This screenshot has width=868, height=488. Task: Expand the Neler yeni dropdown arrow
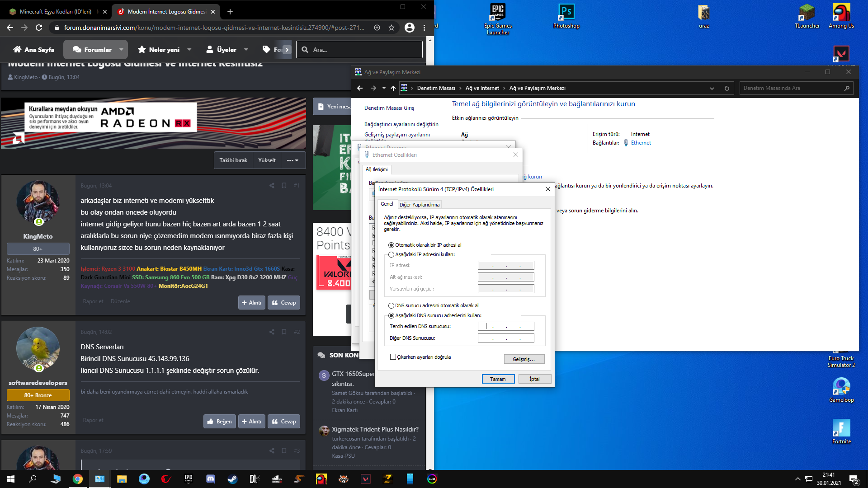click(x=189, y=50)
